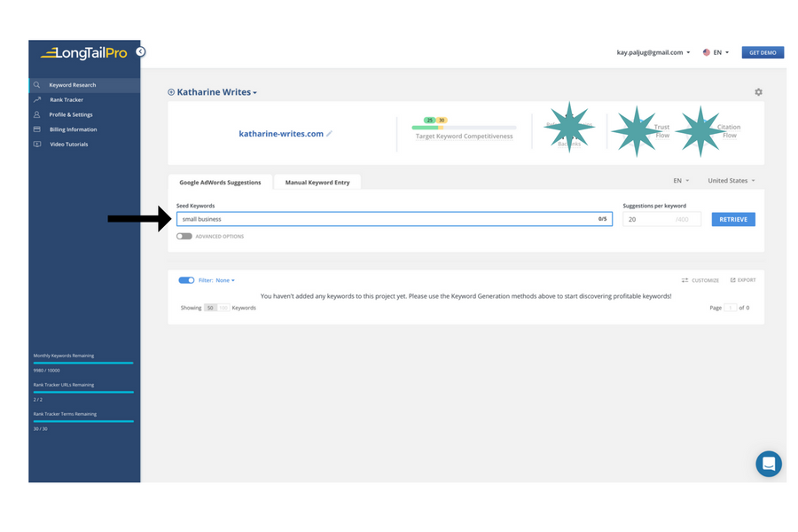Click the Rank Tracker chart icon
This screenshot has height=532, width=798.
(x=37, y=100)
